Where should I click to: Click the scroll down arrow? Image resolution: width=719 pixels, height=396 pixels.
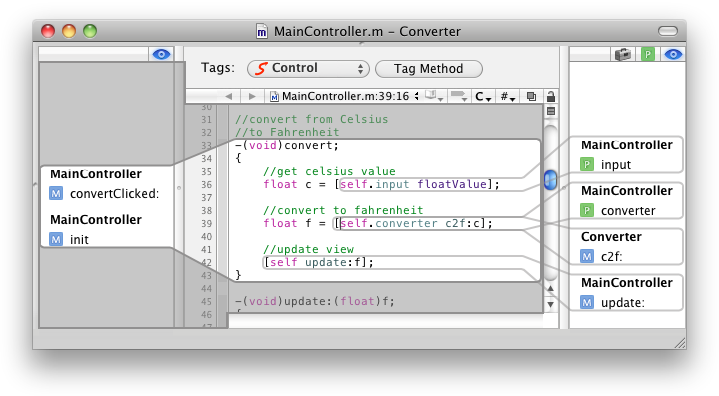click(550, 304)
